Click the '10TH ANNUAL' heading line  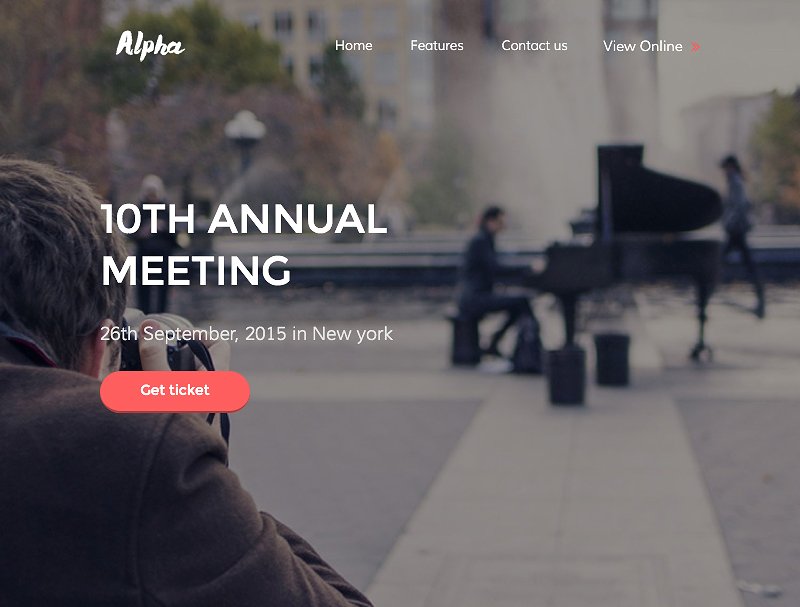tap(244, 218)
